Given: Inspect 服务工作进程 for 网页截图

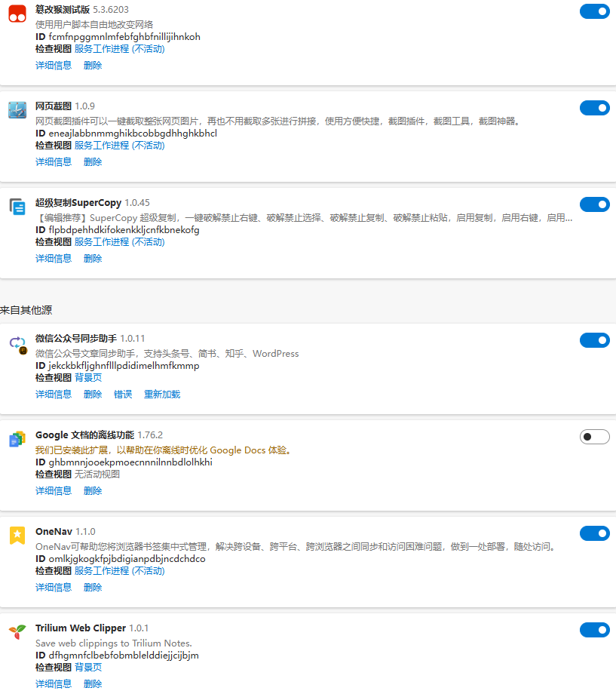Looking at the screenshot, I should click(x=119, y=145).
